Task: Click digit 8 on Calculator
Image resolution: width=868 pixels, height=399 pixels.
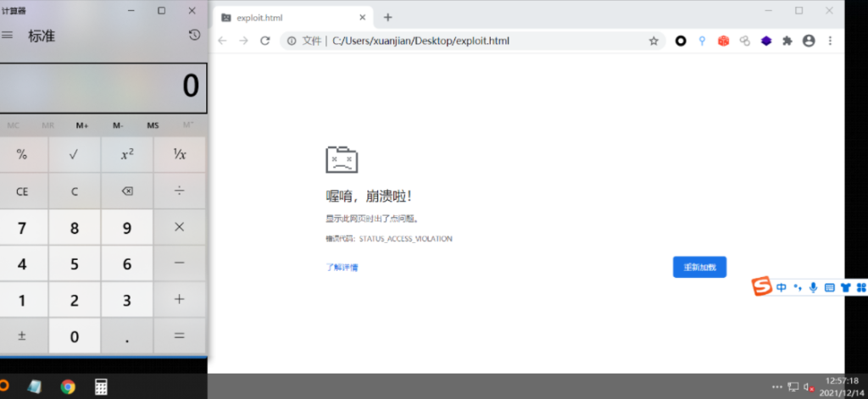Action: (x=75, y=227)
